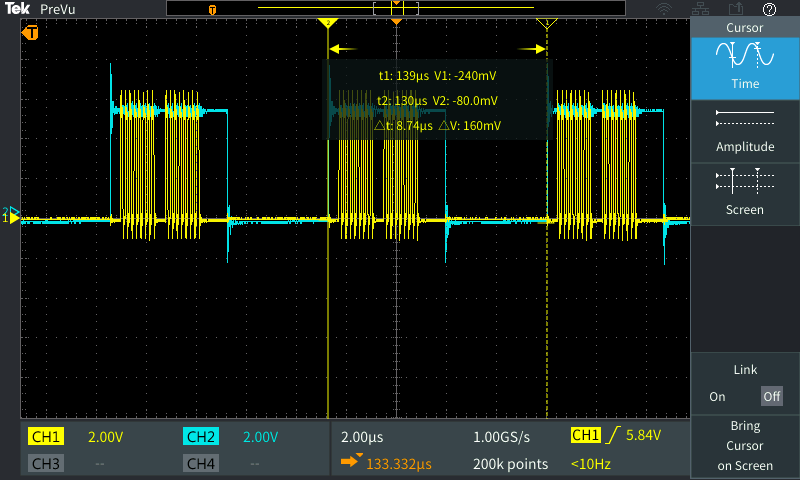The width and height of the screenshot is (800, 480).
Task: Select the CH1 channel badge
Action: [x=45, y=437]
